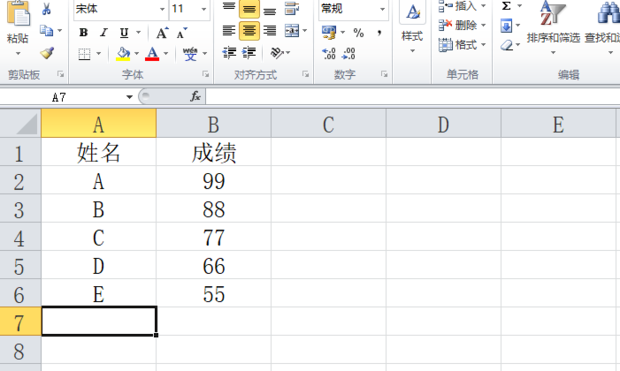Apply the red font color
The image size is (620, 371).
152,53
